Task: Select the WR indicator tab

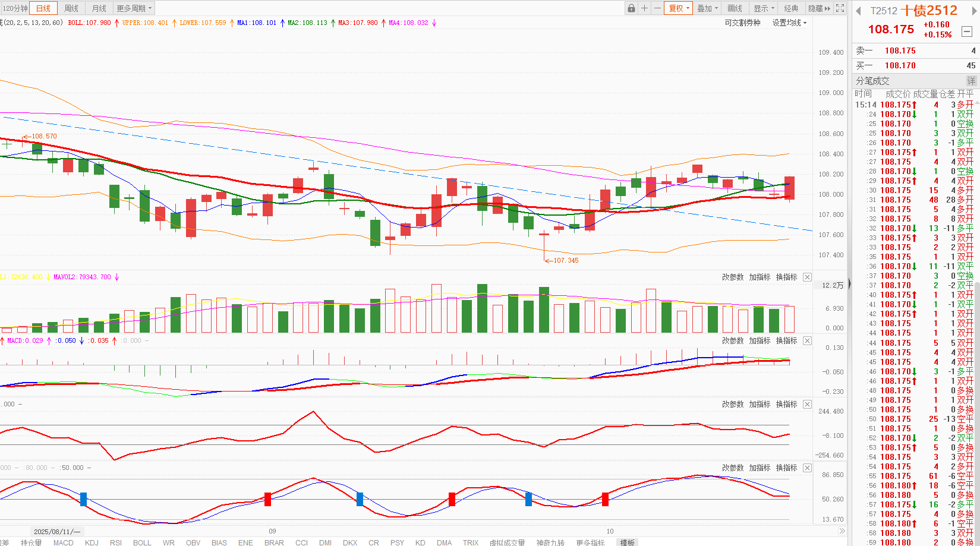Action: tap(169, 542)
